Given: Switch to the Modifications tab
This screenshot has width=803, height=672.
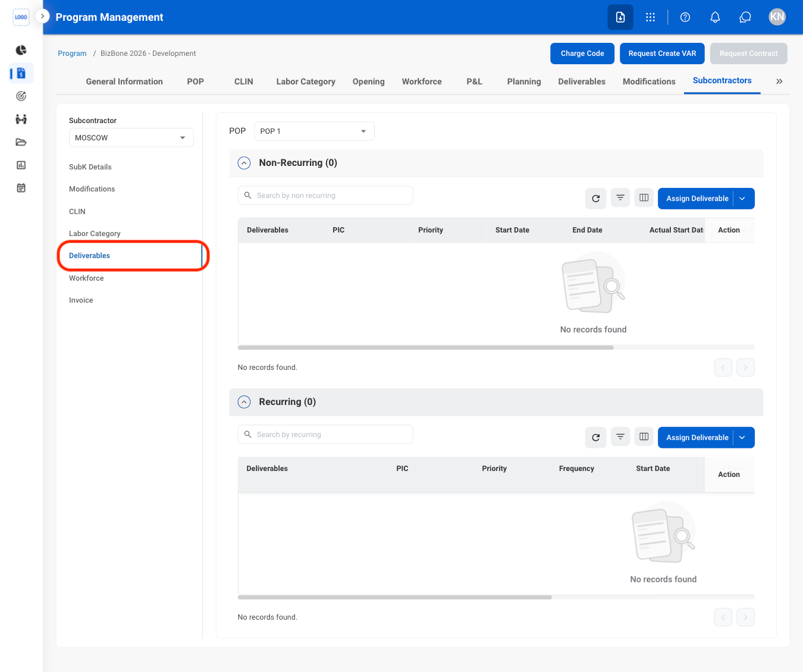Looking at the screenshot, I should tap(649, 81).
